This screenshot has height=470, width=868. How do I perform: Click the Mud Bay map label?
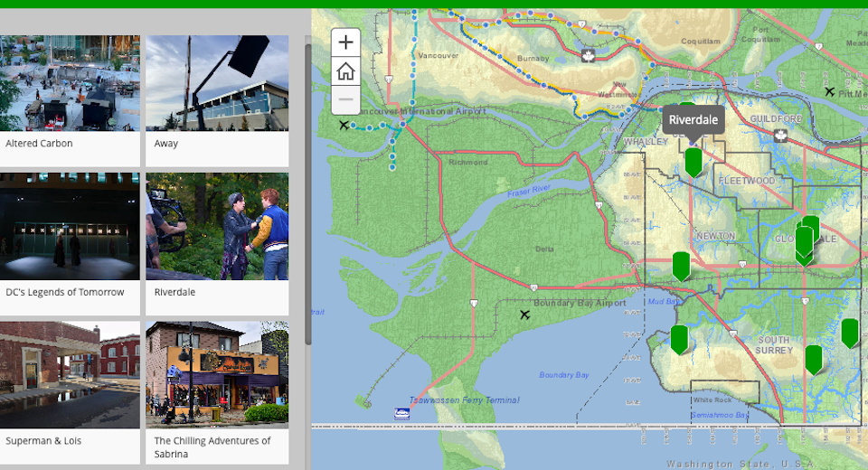point(663,302)
